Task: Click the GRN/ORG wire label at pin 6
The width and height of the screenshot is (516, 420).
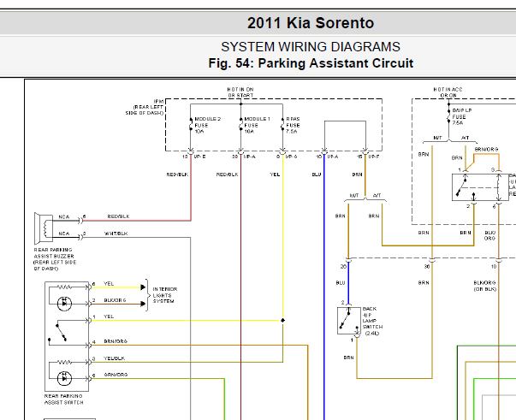Action: point(116,375)
